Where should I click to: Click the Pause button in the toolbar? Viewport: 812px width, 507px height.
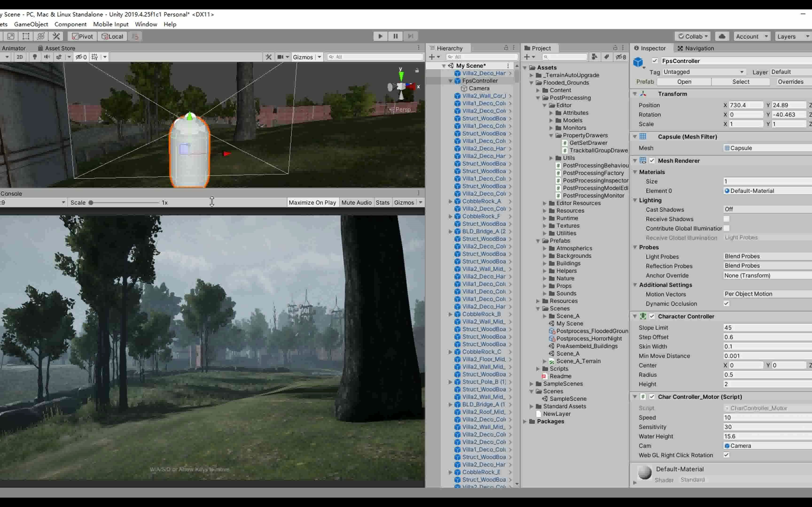395,36
